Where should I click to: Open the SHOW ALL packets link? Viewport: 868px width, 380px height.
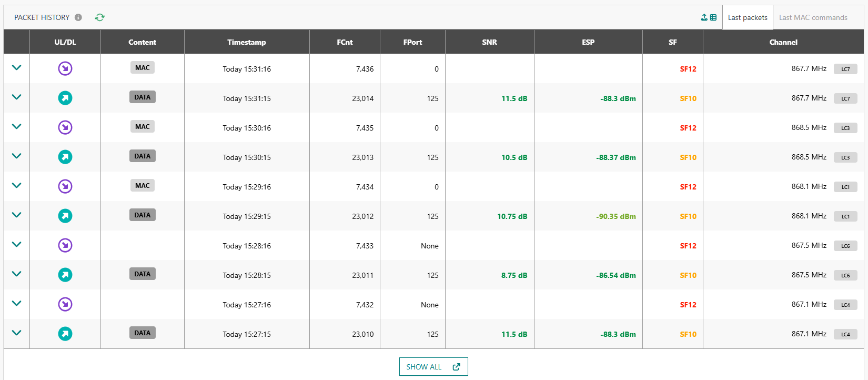(433, 367)
